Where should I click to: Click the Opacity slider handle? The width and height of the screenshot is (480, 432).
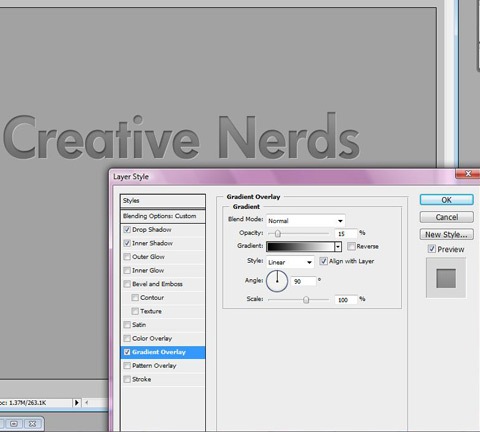tap(278, 234)
